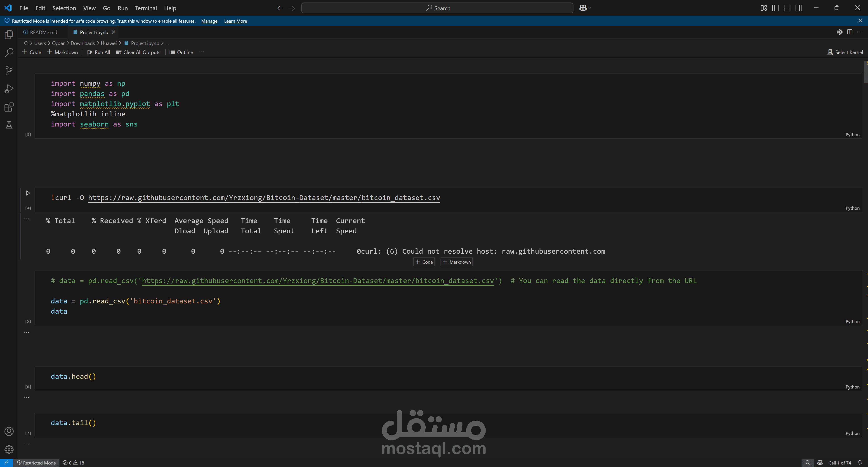The image size is (868, 467).
Task: Click the Run All button
Action: pyautogui.click(x=99, y=52)
